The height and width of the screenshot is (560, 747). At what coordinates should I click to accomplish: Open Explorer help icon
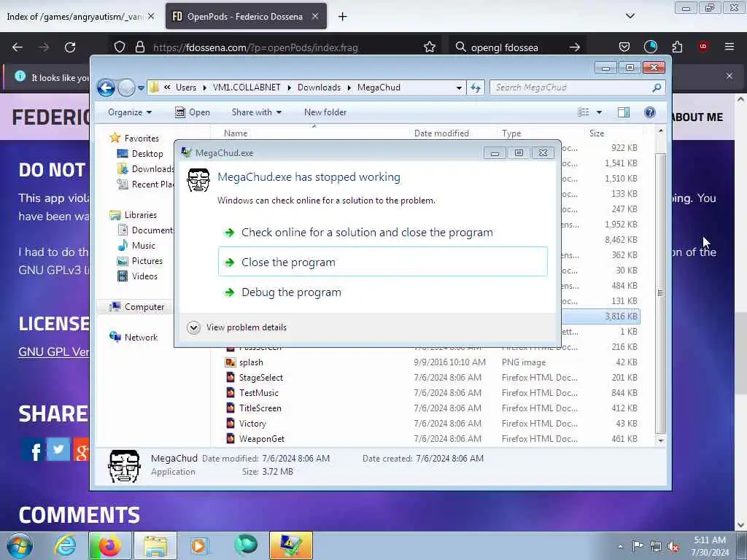[x=650, y=112]
